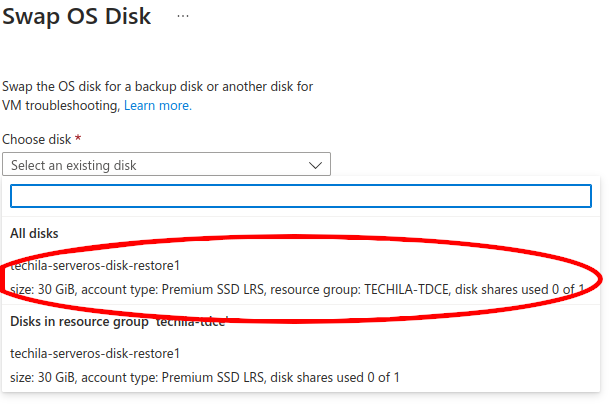Click the red required asterisk by Choose disk
The height and width of the screenshot is (405, 613).
(x=78, y=141)
